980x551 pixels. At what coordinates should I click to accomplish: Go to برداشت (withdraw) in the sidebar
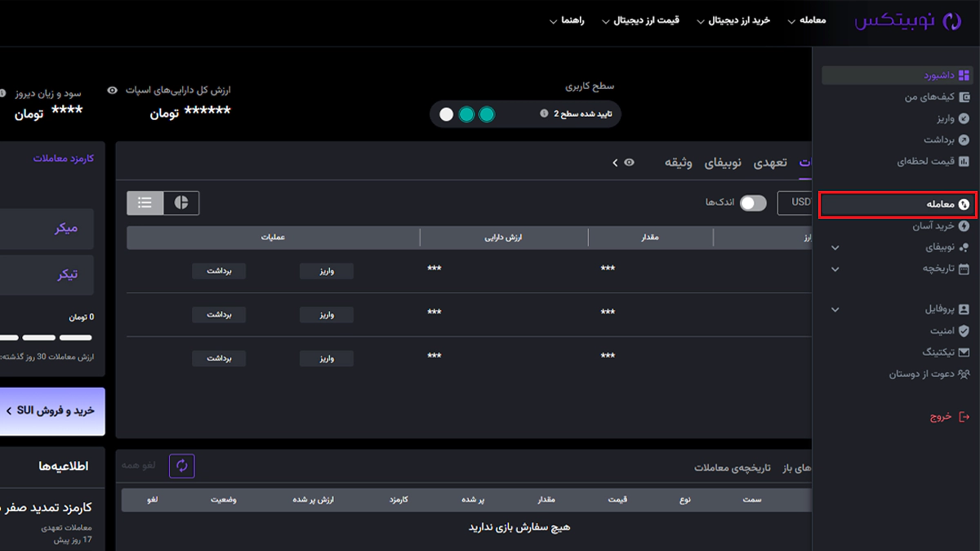click(x=947, y=140)
